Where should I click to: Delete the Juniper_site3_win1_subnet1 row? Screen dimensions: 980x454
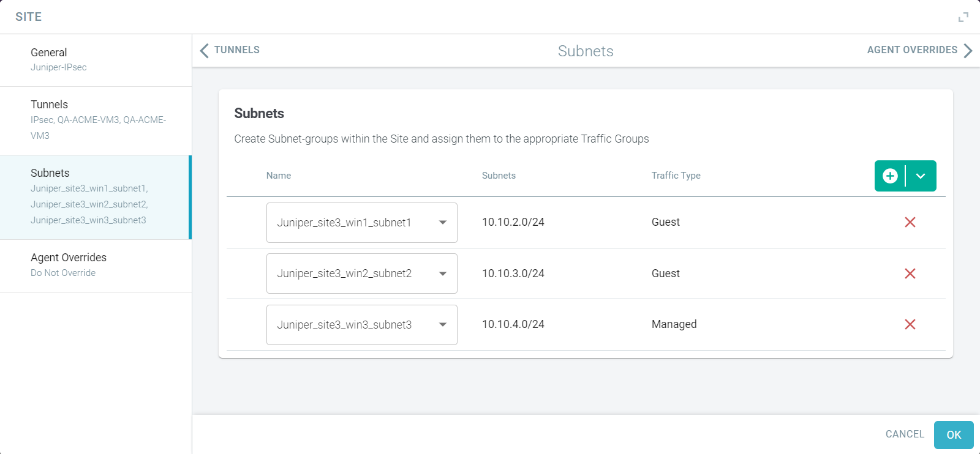click(910, 222)
